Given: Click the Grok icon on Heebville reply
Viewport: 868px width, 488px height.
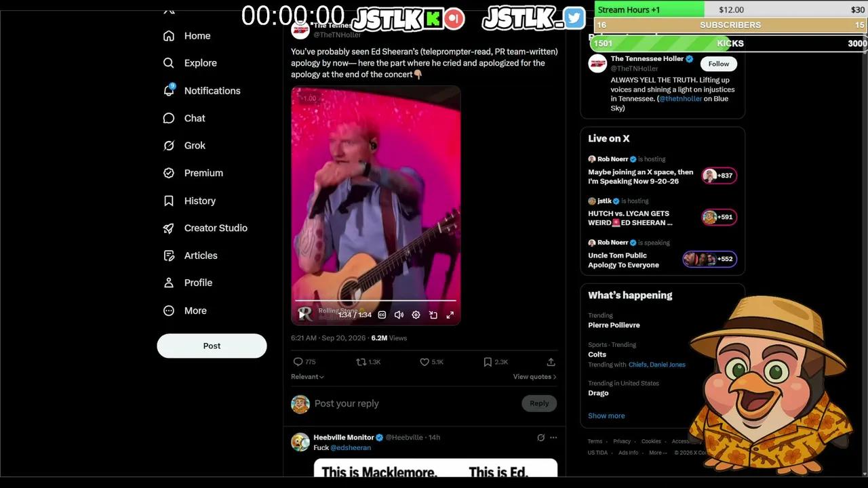Looking at the screenshot, I should click(x=540, y=438).
